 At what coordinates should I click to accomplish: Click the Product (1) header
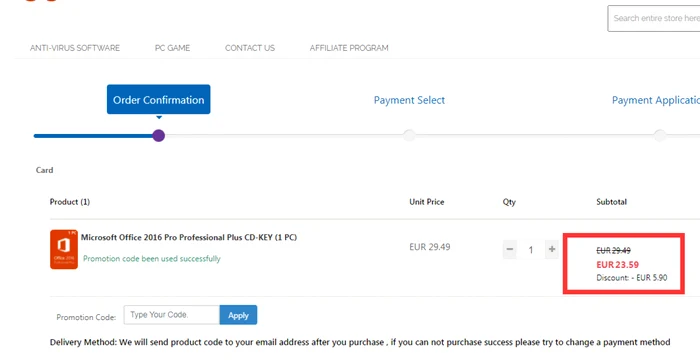point(70,202)
